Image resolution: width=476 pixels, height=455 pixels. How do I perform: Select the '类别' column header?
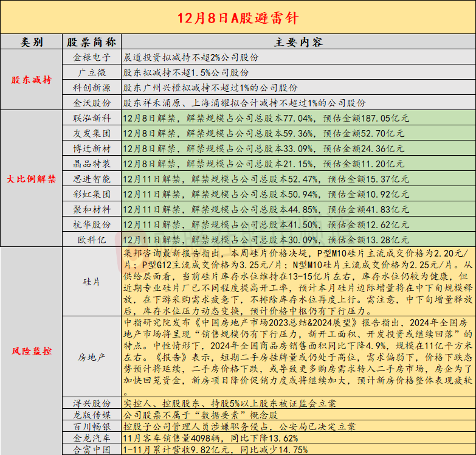[32, 42]
